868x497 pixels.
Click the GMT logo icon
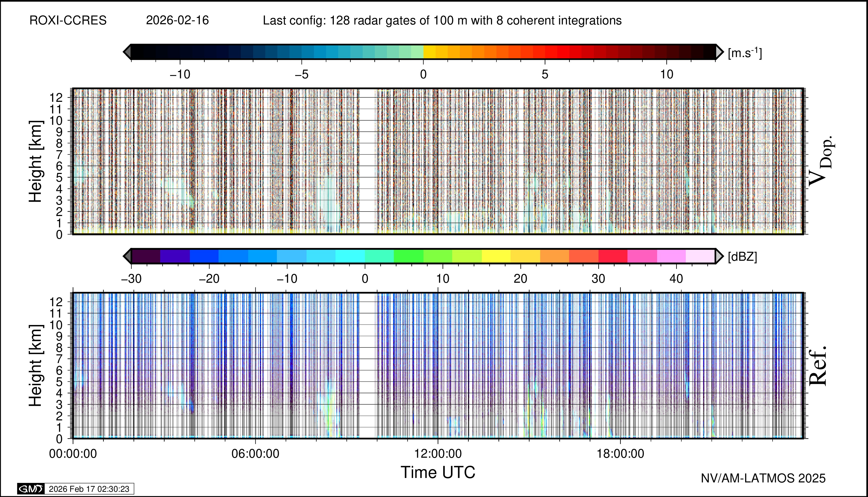click(31, 489)
